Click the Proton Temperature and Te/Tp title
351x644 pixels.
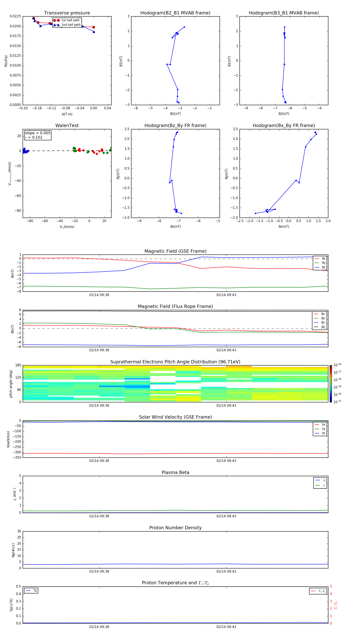175,583
